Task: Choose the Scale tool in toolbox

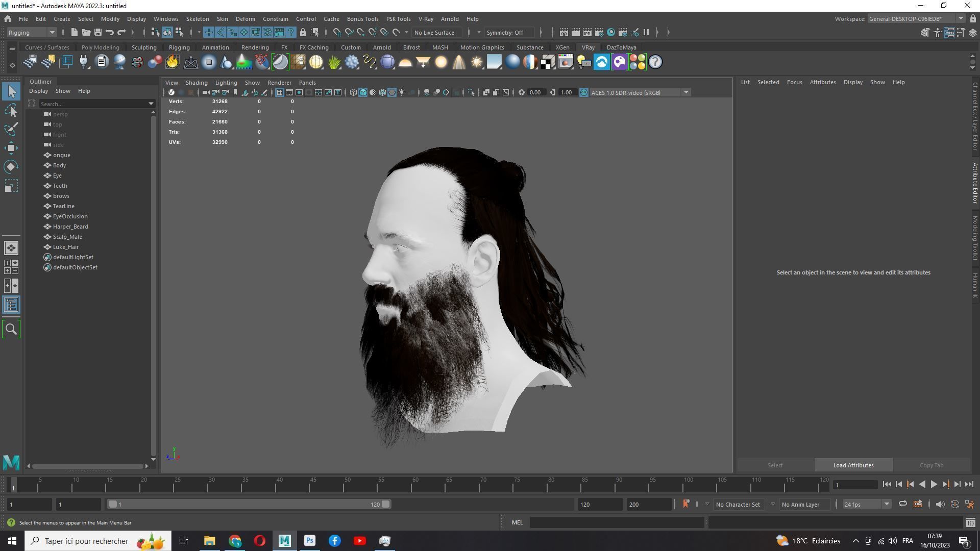Action: pos(11,186)
